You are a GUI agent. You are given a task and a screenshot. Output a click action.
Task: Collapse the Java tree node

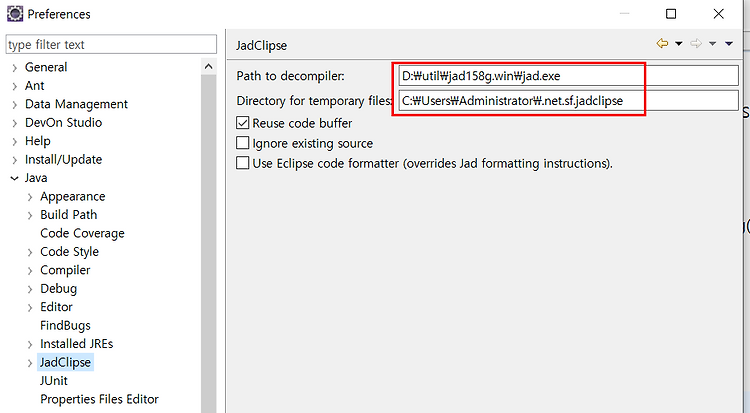(14, 178)
